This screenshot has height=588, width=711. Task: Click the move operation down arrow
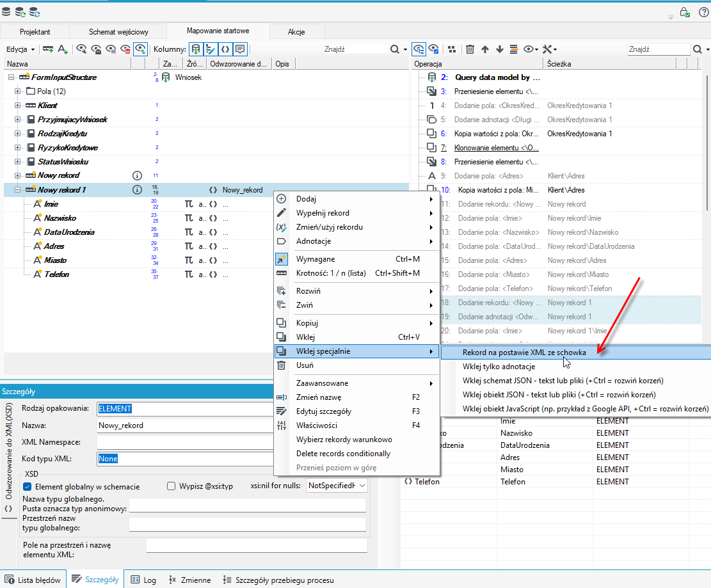[500, 49]
